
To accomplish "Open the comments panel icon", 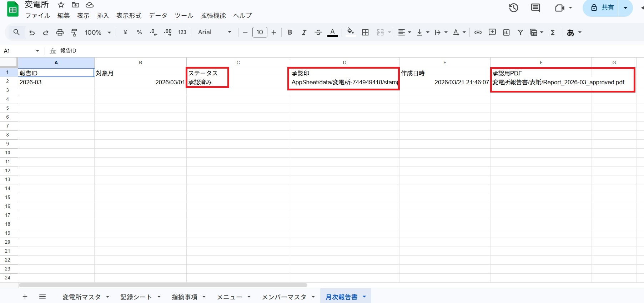I will click(x=535, y=8).
